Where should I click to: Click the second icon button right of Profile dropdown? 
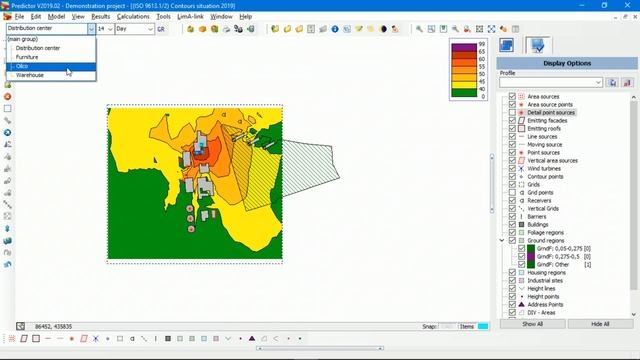[627, 82]
